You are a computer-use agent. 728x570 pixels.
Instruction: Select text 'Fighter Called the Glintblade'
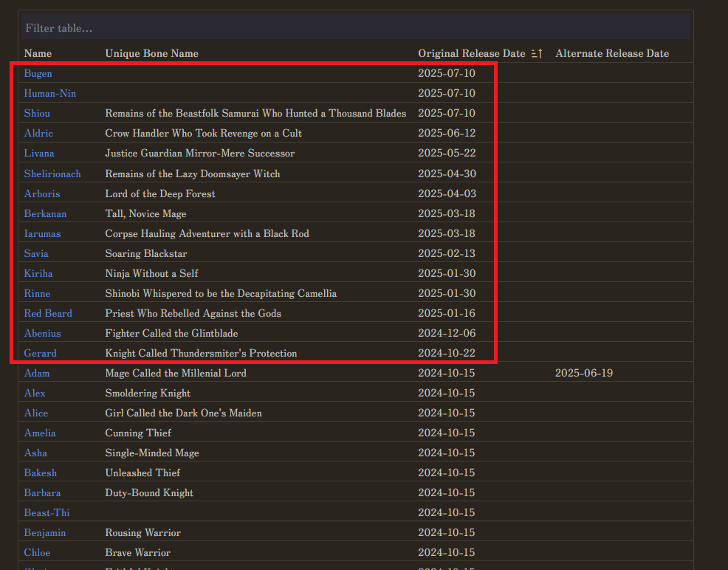[172, 333]
